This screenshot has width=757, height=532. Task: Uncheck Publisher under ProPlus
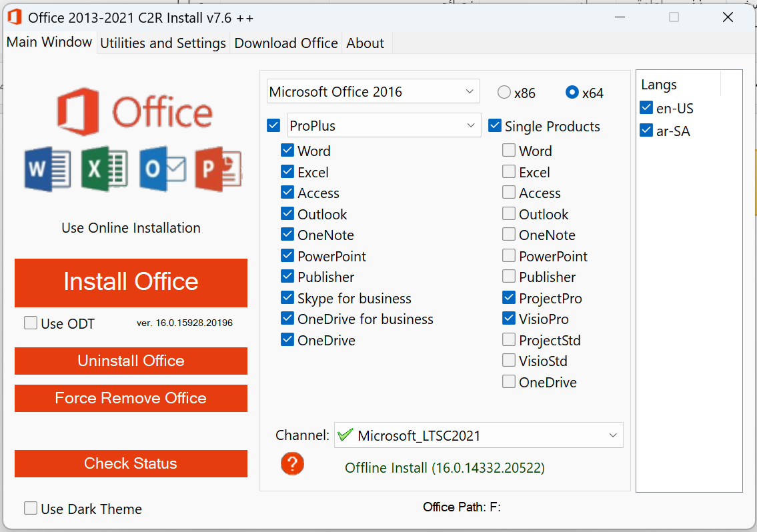pyautogui.click(x=287, y=276)
